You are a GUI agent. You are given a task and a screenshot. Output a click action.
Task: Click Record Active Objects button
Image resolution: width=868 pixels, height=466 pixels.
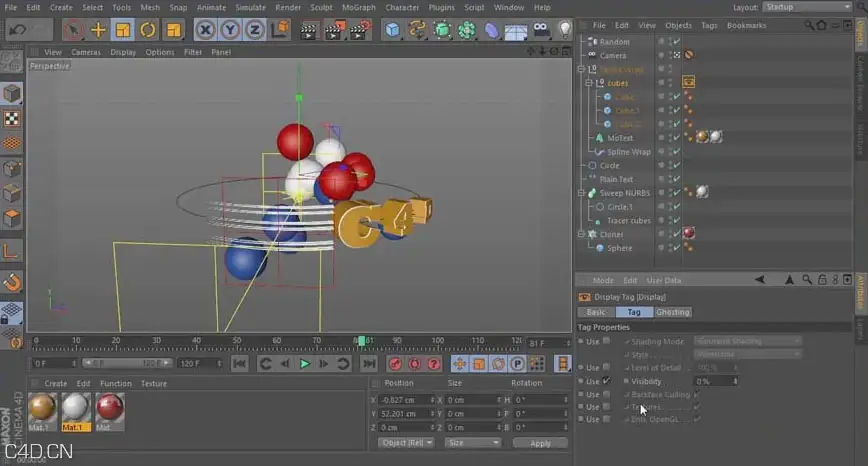tap(395, 364)
